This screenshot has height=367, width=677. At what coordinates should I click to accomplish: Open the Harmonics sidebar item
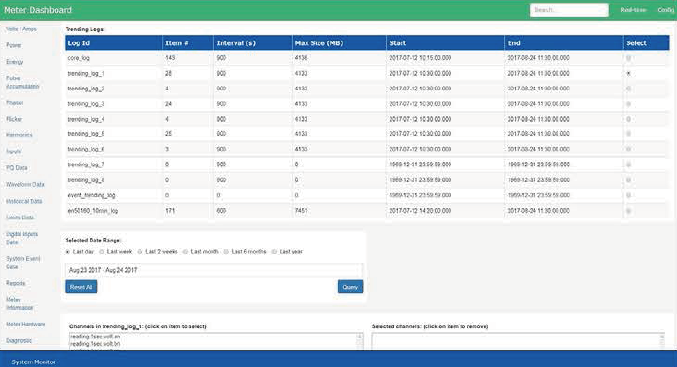tap(19, 135)
